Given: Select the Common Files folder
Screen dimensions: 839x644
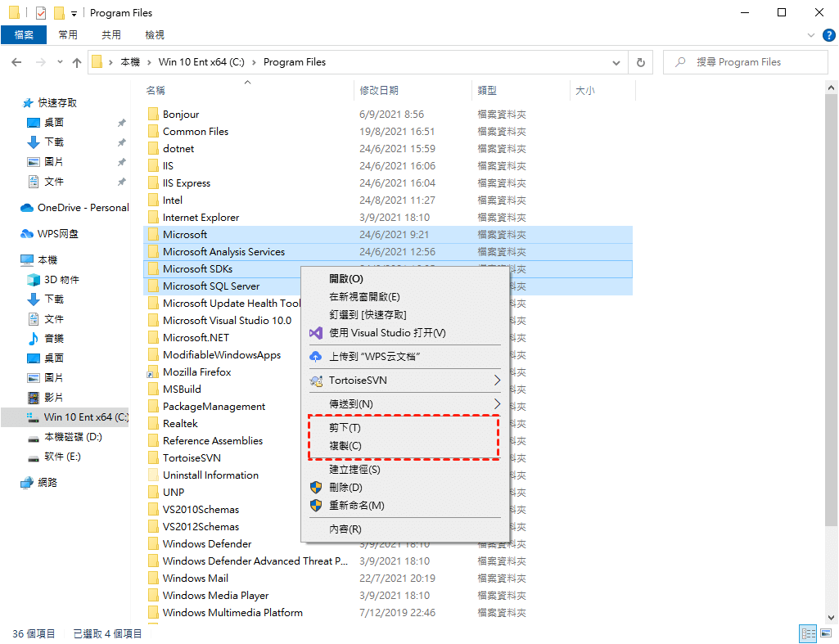Looking at the screenshot, I should pos(196,132).
